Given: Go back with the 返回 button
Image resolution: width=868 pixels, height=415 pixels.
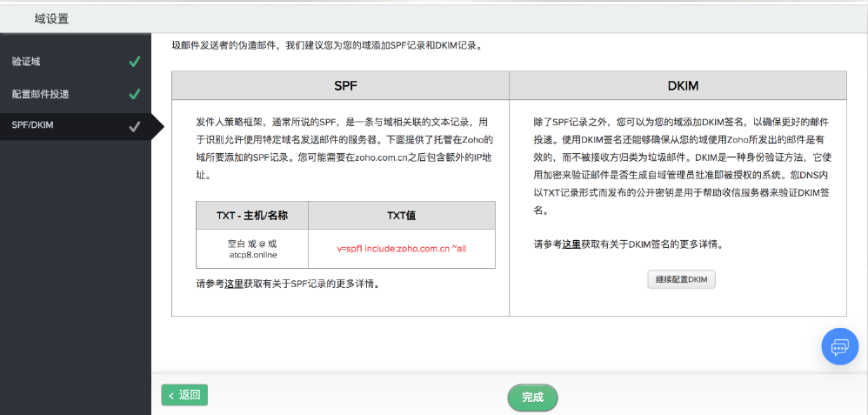Looking at the screenshot, I should [x=184, y=395].
